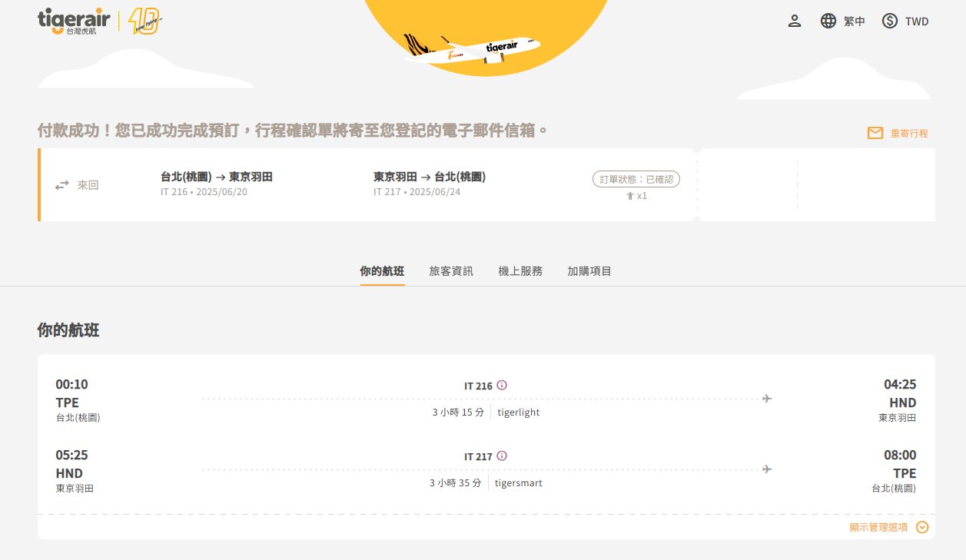This screenshot has height=560, width=966.
Task: Click the info icon next to IT 217
Action: coord(502,456)
